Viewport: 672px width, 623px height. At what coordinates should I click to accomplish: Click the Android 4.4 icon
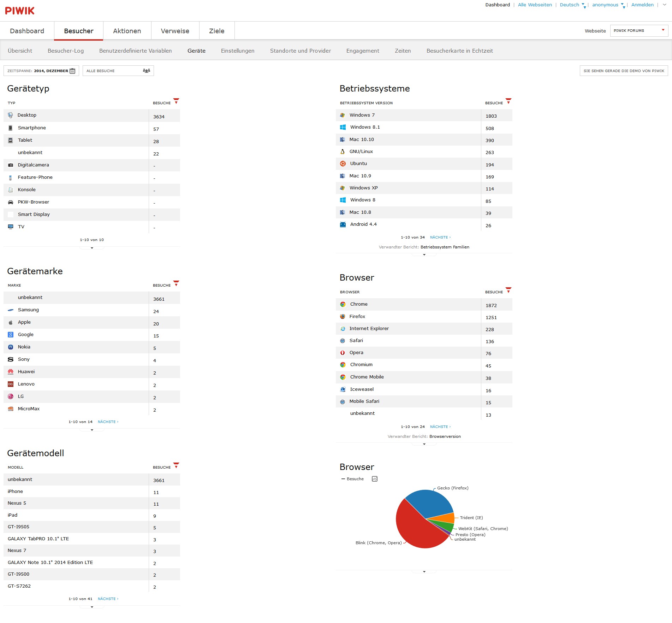click(343, 224)
